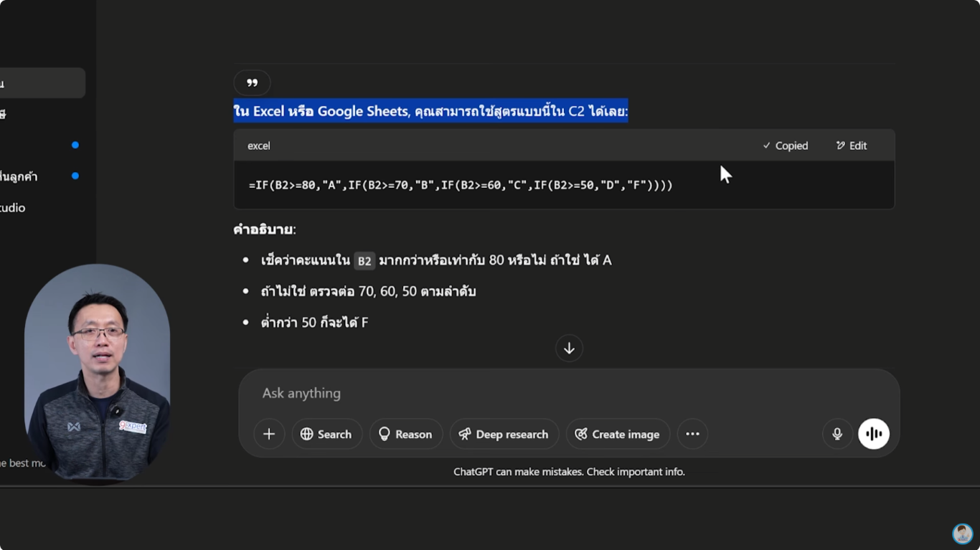Click the scroll-to-bottom arrow
The height and width of the screenshot is (550, 980).
click(x=569, y=348)
